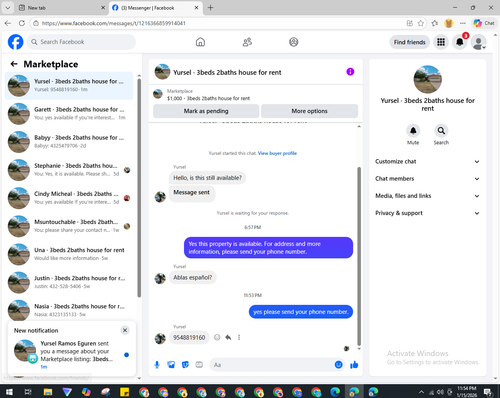Click the listing photo in right panel
500x398 pixels.
click(x=428, y=79)
